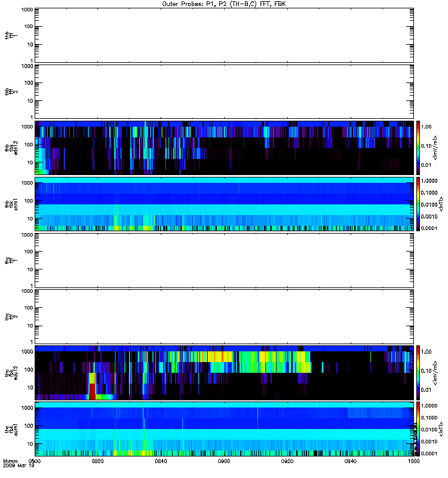Click the 0920 time axis label
Image resolution: width=448 pixels, height=478 pixels.
pos(287,461)
